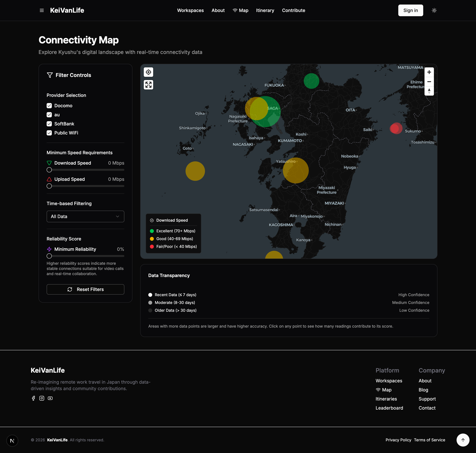Image resolution: width=476 pixels, height=453 pixels.
Task: Open Itinerary in the top navigation
Action: tap(265, 10)
